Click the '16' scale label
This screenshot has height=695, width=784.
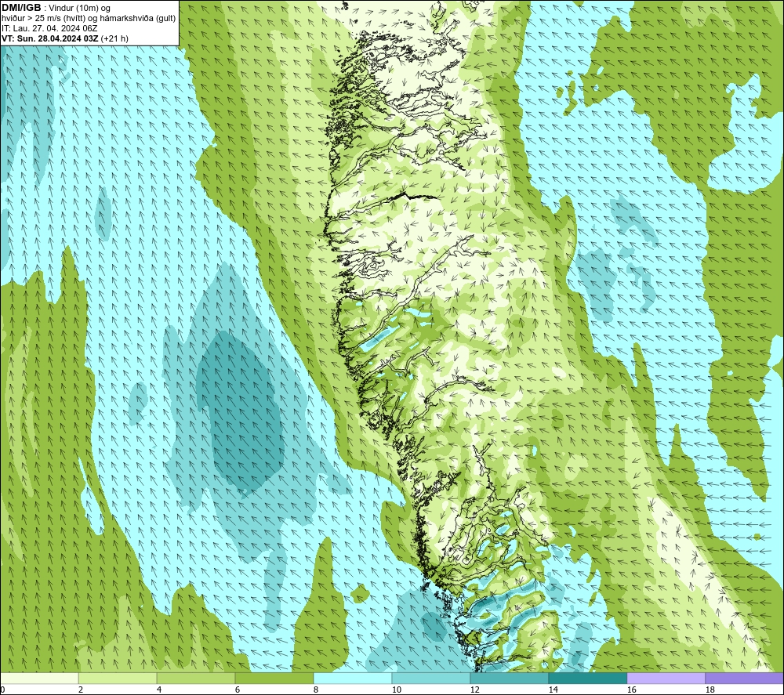(x=631, y=690)
